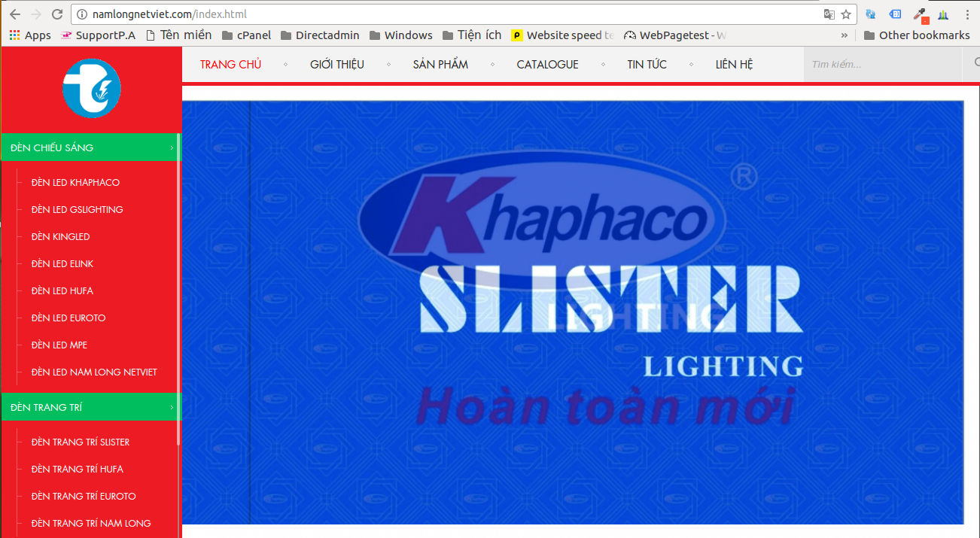Image resolution: width=980 pixels, height=538 pixels.
Task: Bookmark this page with the star icon
Action: (x=846, y=14)
